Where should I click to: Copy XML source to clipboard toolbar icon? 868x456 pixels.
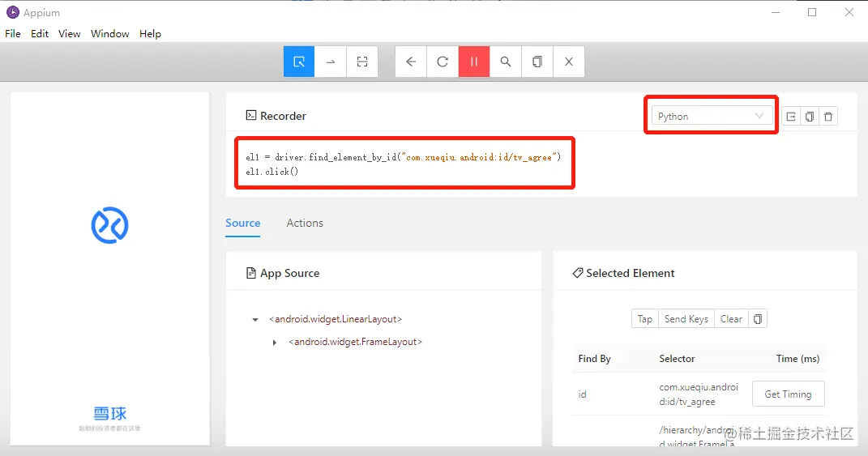[537, 62]
